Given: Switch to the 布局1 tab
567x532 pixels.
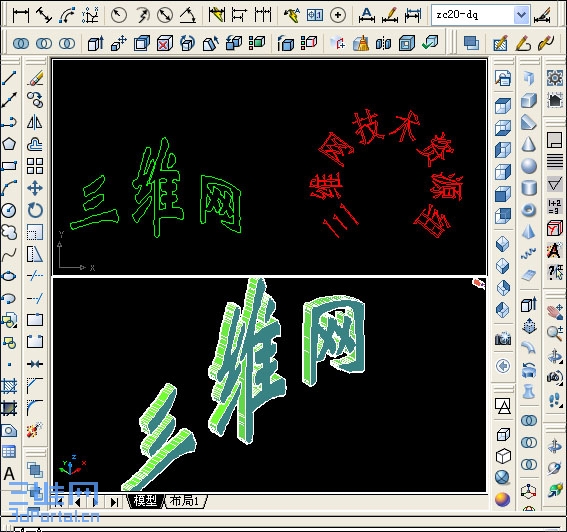Looking at the screenshot, I should [185, 501].
